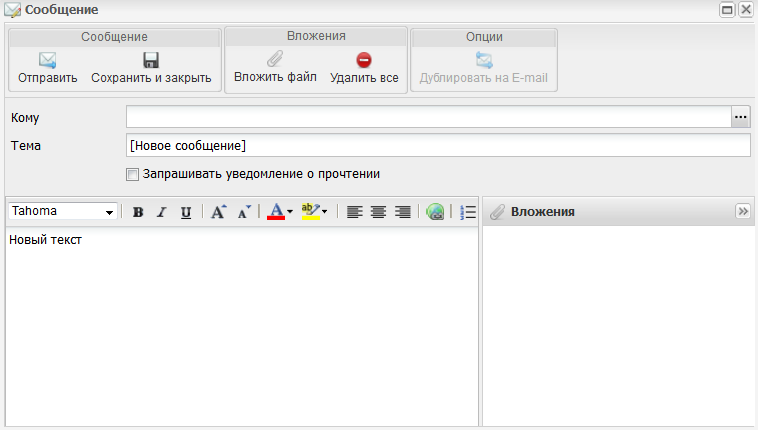The width and height of the screenshot is (758, 430).
Task: Open Tahoma font family dropdown
Action: click(62, 211)
